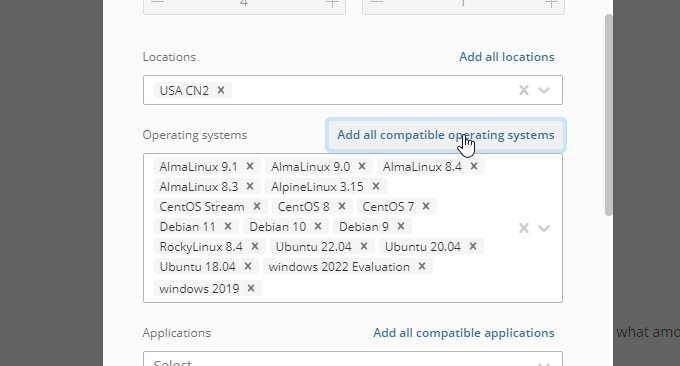
Task: Expand the Locations dropdown
Action: coord(544,90)
